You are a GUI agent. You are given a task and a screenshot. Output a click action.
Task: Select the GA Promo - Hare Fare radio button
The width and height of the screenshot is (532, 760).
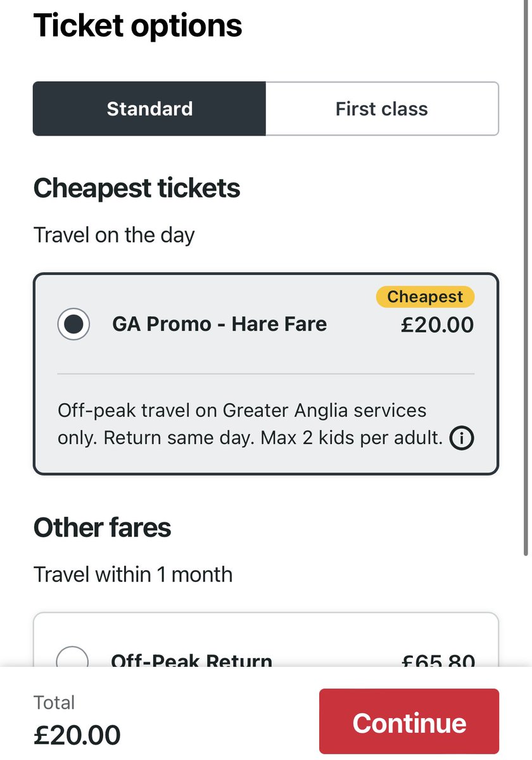point(73,324)
